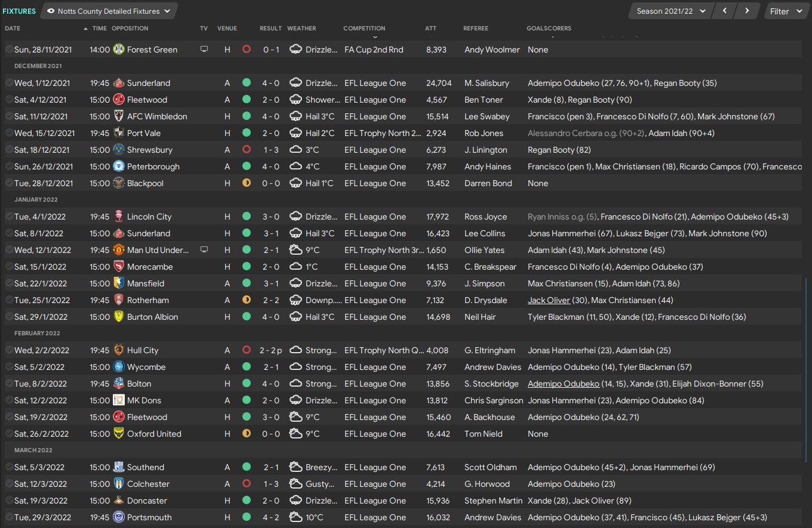Sort by Result column header
Viewport: 812px width, 528px height.
270,28
